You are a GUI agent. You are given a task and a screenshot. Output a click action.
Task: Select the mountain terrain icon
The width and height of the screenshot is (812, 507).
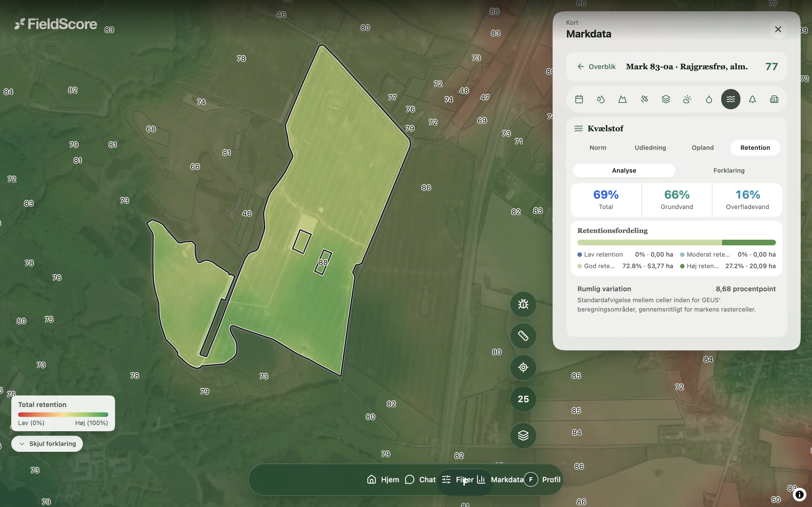tap(623, 99)
